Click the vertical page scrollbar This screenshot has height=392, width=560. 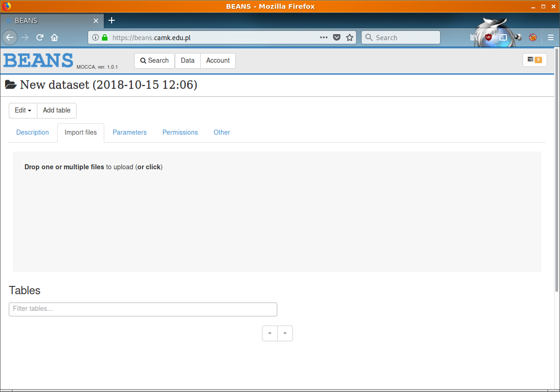tap(557, 171)
